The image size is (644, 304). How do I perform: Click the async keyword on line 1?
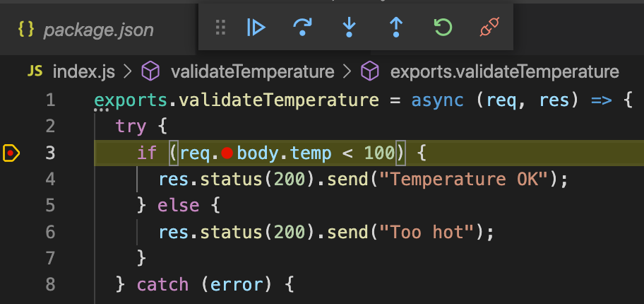point(438,100)
